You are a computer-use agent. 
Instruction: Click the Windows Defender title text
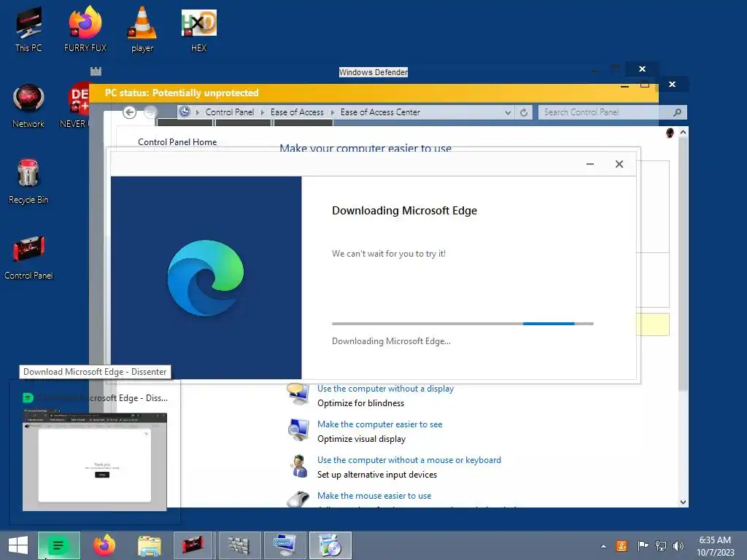pos(373,72)
